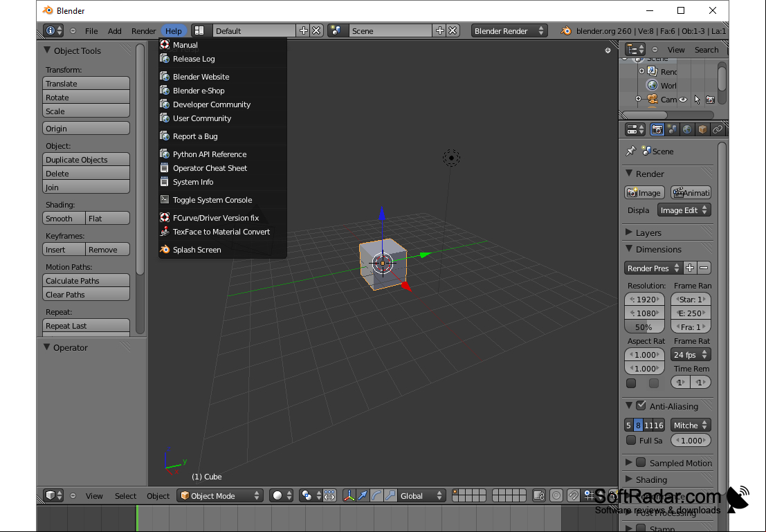Open the Object properties cube tab
Viewport: 766px width, 532px height.
click(x=702, y=129)
